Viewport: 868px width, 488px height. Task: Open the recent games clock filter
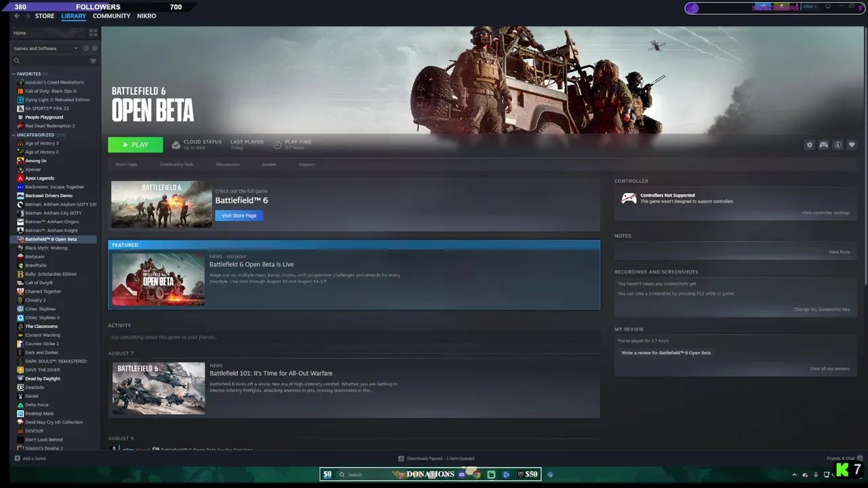85,48
